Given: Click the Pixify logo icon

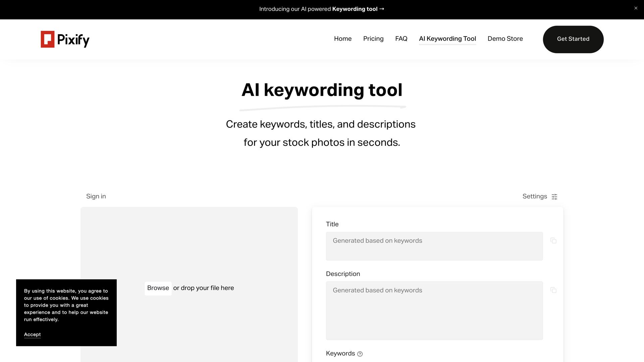Looking at the screenshot, I should (47, 39).
